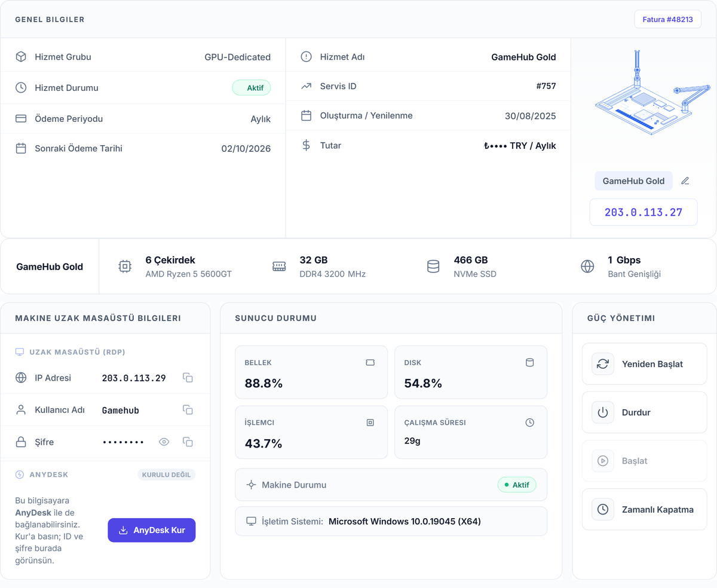Copy the RDP IP address
This screenshot has width=717, height=588.
coord(188,378)
